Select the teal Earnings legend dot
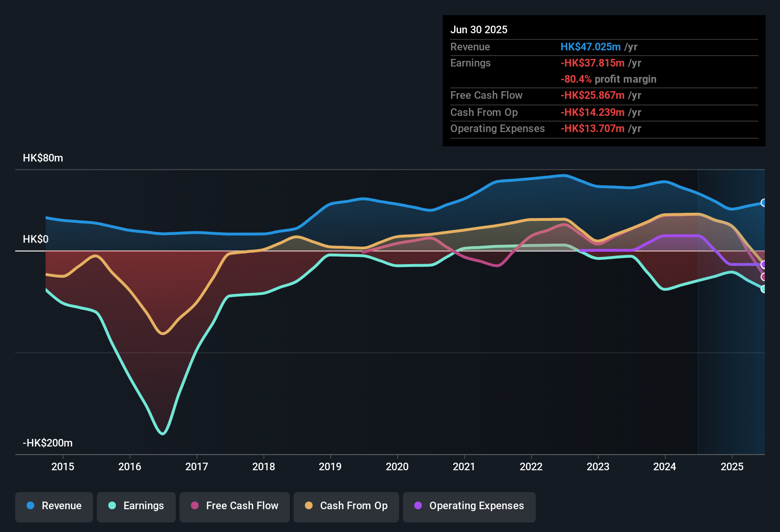This screenshot has width=780, height=532. pos(112,506)
